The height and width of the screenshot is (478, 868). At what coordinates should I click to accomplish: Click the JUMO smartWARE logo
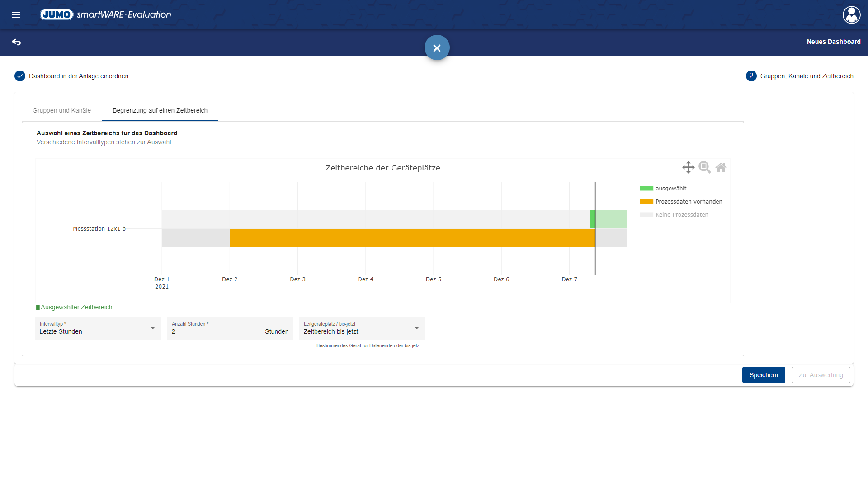point(106,14)
